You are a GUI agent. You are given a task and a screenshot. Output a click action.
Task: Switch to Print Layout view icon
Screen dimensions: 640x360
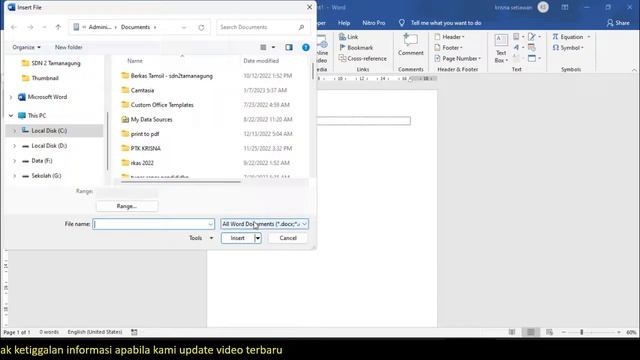(x=531, y=332)
